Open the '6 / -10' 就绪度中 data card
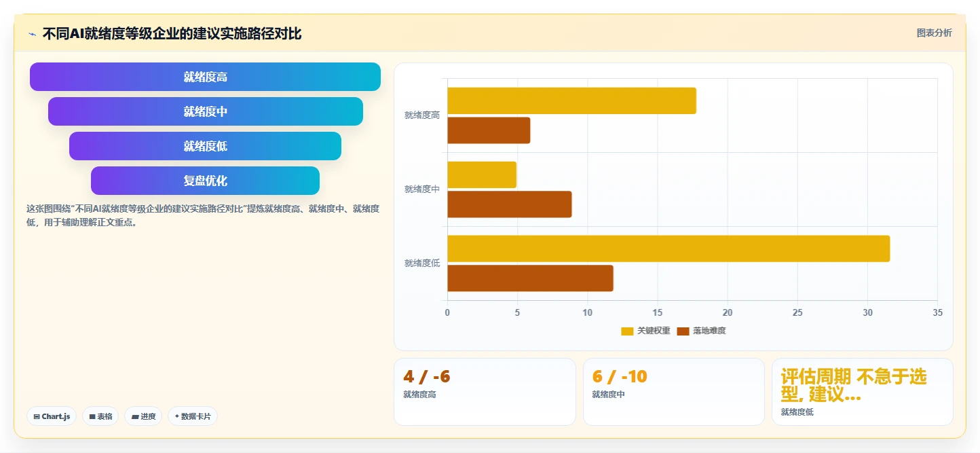The height and width of the screenshot is (453, 980). coord(674,392)
